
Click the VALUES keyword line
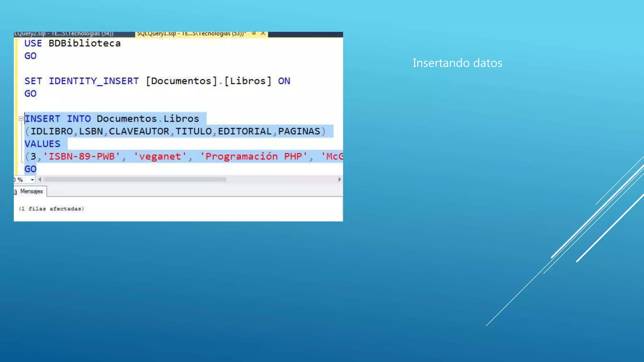42,144
